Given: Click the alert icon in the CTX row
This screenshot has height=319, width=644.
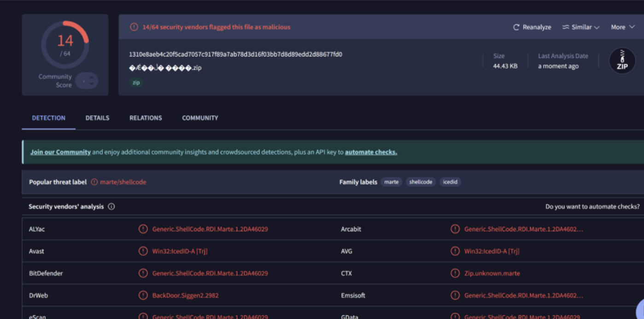Looking at the screenshot, I should pyautogui.click(x=455, y=273).
